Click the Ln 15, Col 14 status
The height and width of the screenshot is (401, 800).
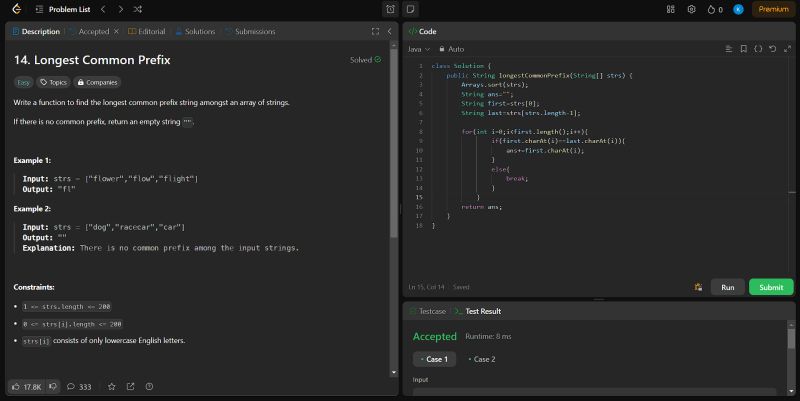(x=426, y=287)
